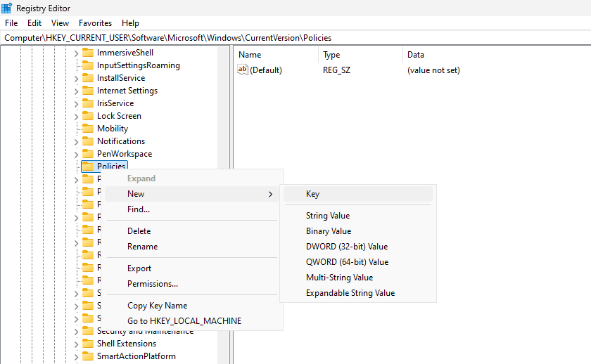Expand the InstallService tree node
The image size is (591, 364).
(x=77, y=78)
